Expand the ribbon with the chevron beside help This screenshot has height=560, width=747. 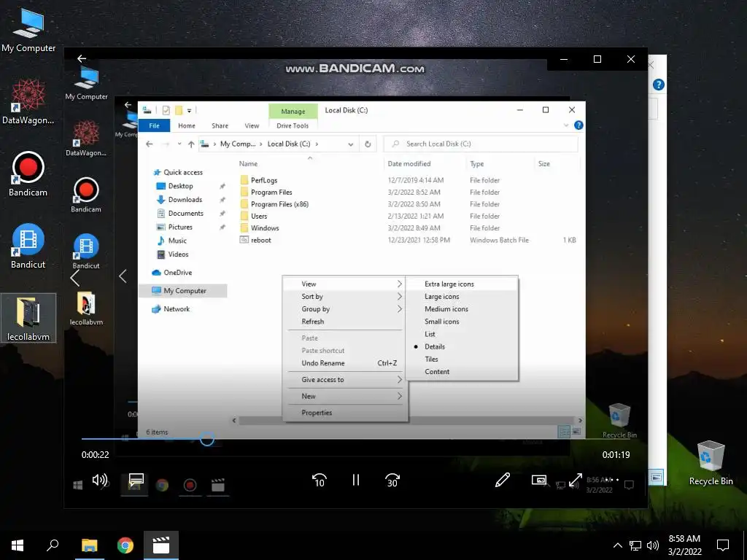point(566,125)
